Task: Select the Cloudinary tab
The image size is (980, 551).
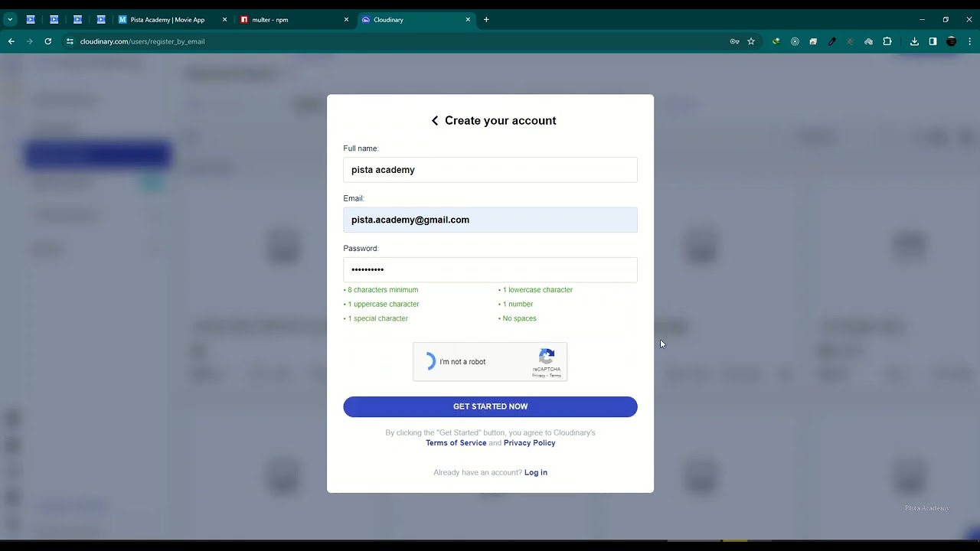Action: coord(416,20)
